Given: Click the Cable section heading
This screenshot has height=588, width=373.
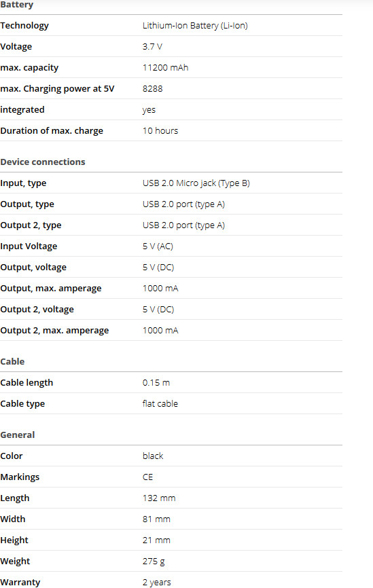Looking at the screenshot, I should click(12, 361).
